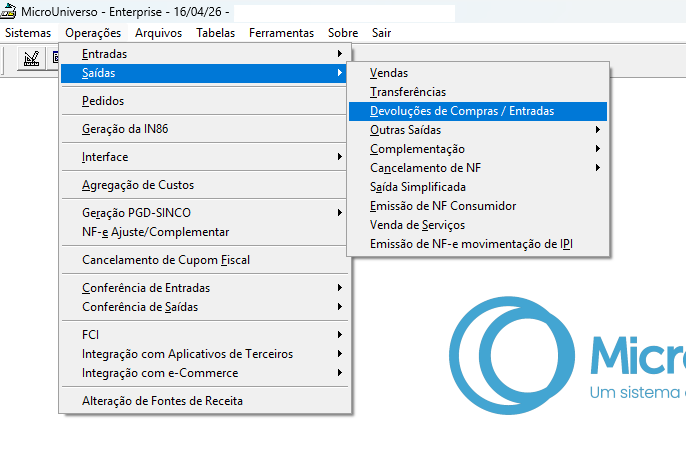Choose Cancelamento de Cupom Fiscal
The height and width of the screenshot is (457, 686).
(166, 260)
